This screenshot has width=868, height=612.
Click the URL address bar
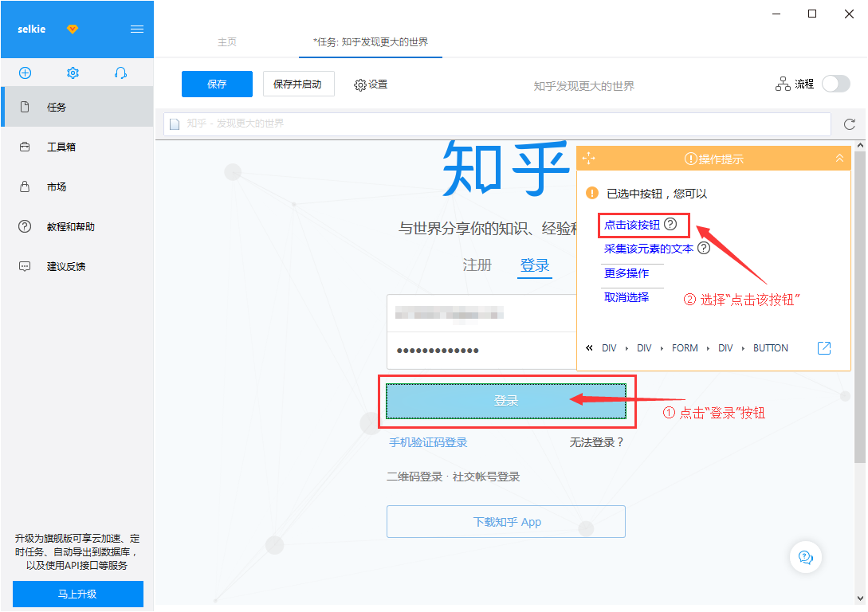coord(497,124)
